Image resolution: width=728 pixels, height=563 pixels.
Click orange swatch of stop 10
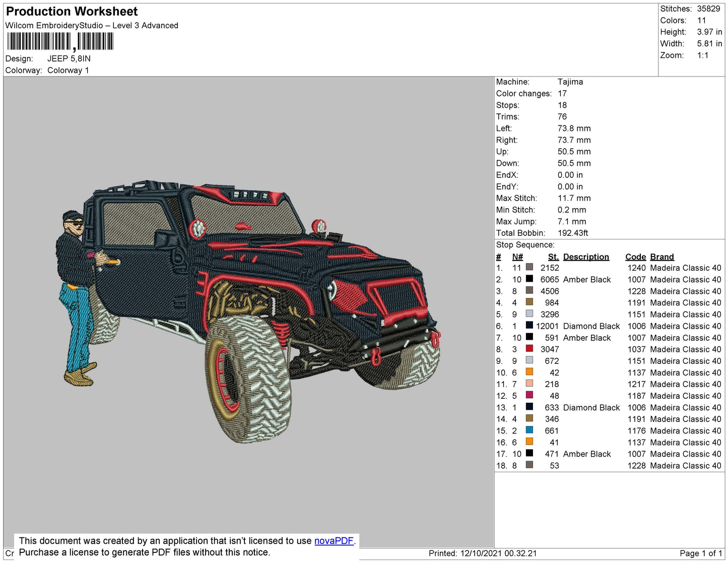pos(530,372)
